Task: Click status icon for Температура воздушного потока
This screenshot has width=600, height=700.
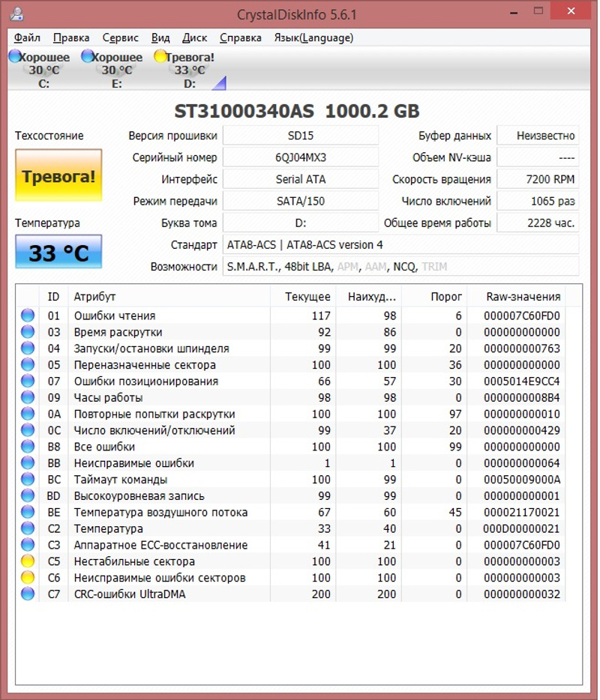Action: (x=28, y=512)
